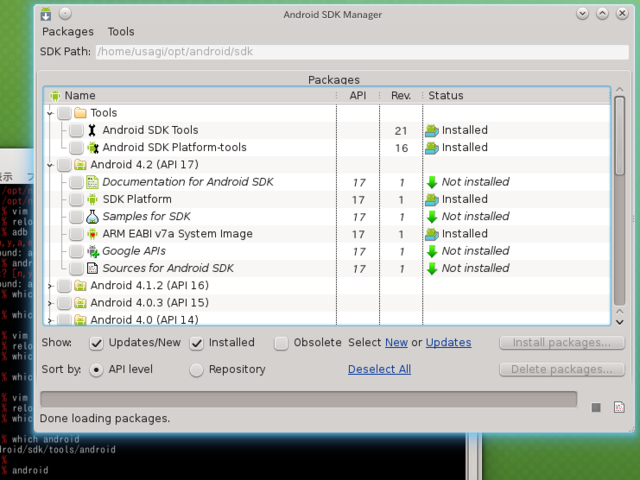Check the Google APIs checkbox

click(76, 251)
